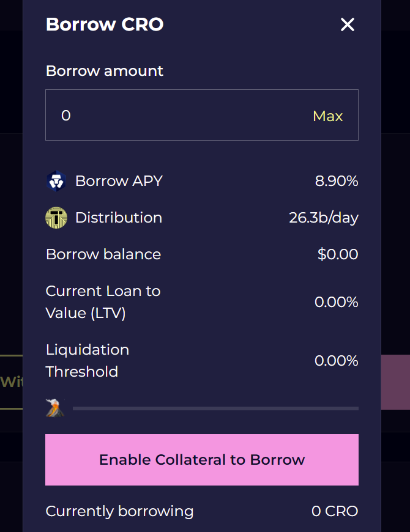
Task: Click the 26.3b/day distribution value
Action: coord(324,218)
